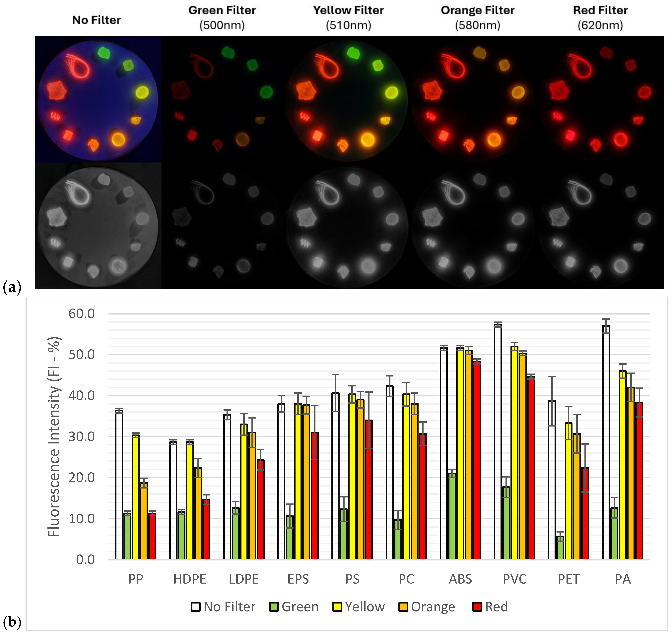Click the Green legend swatch
This screenshot has height=635, width=672.
[274, 606]
